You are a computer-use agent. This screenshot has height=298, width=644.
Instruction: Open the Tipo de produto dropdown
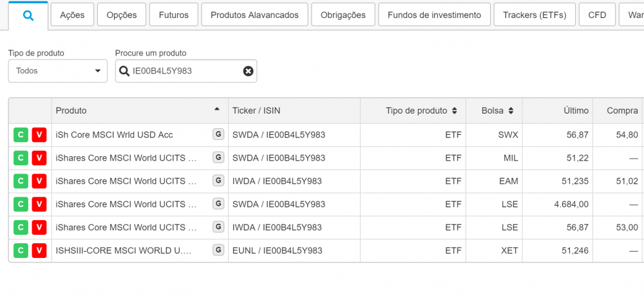click(57, 71)
